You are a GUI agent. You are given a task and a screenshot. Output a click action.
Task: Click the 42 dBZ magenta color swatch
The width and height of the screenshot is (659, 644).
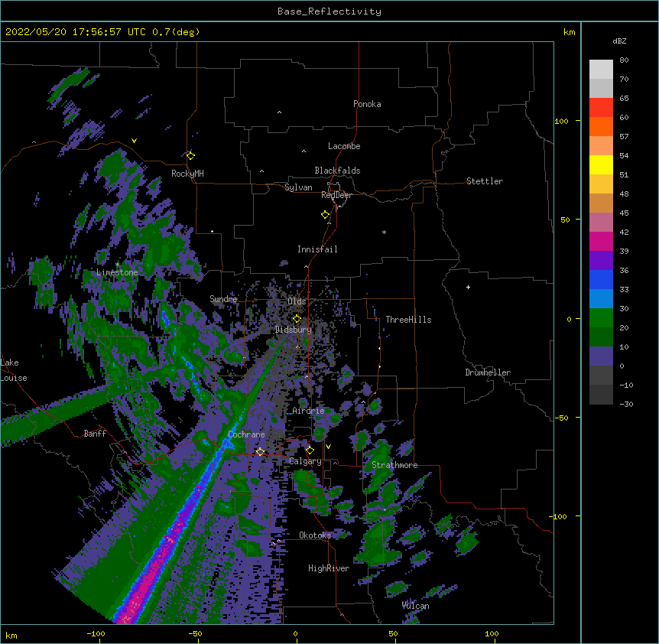(x=601, y=241)
